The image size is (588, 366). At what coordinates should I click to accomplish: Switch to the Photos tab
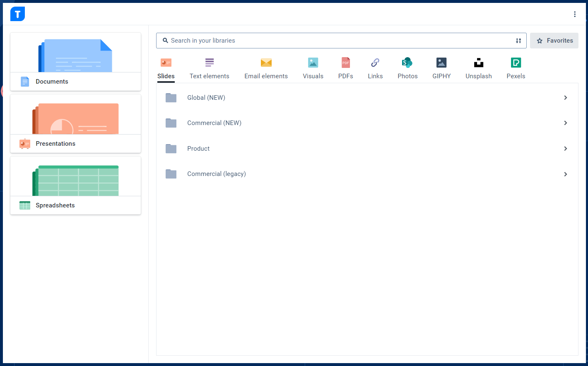[407, 76]
